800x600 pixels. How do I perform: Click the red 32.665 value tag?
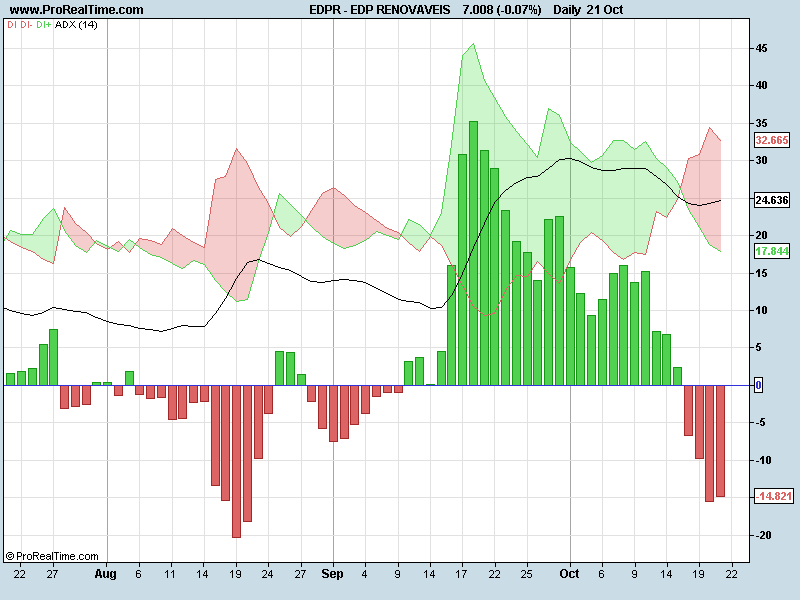(x=772, y=140)
